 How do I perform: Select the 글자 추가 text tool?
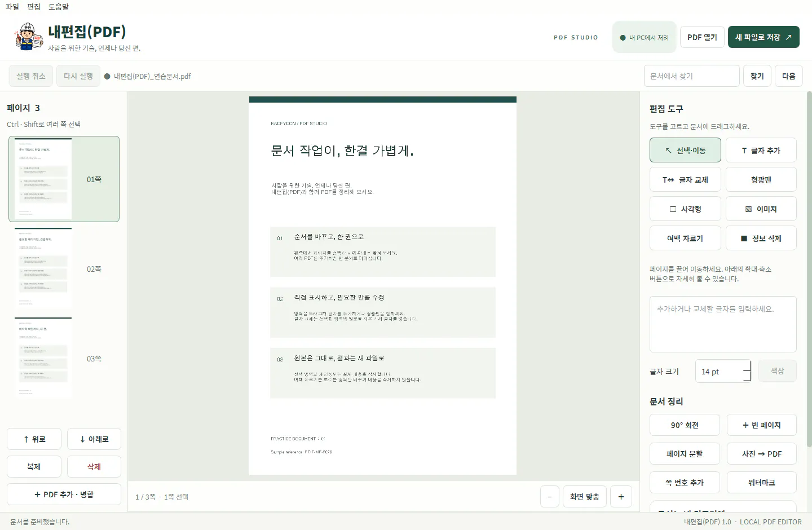click(x=761, y=150)
